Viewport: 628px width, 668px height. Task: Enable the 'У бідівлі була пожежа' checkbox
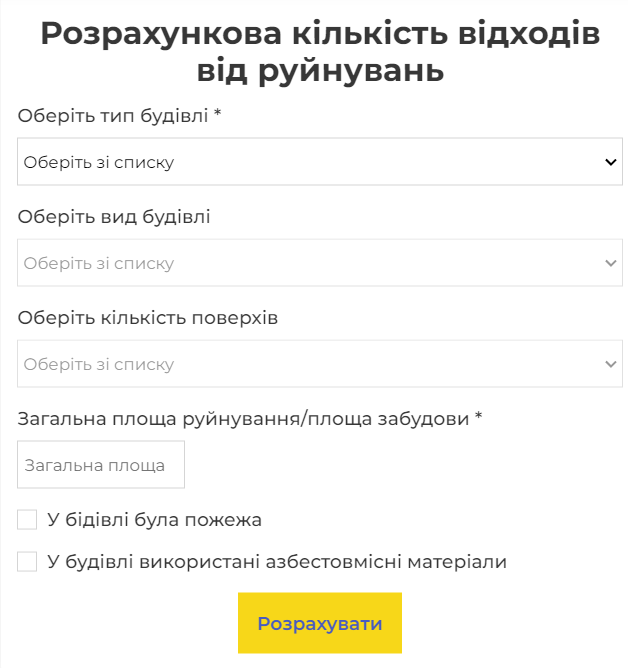27,520
